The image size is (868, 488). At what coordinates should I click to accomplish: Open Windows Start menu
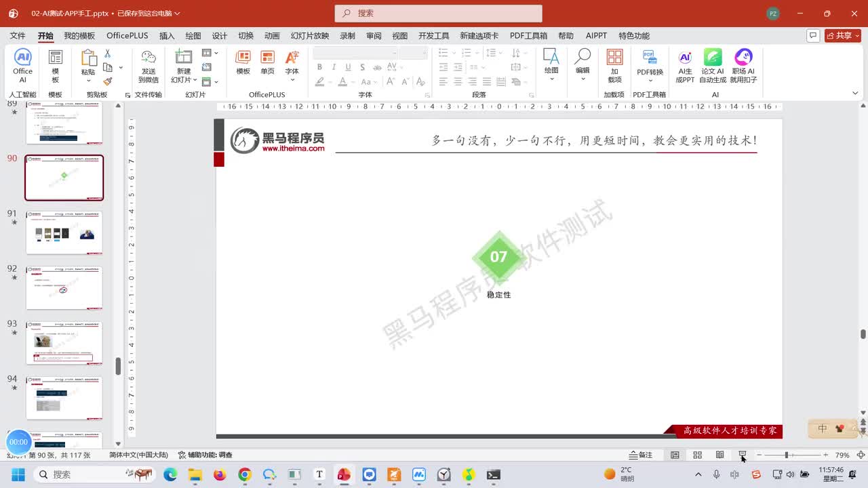click(18, 474)
